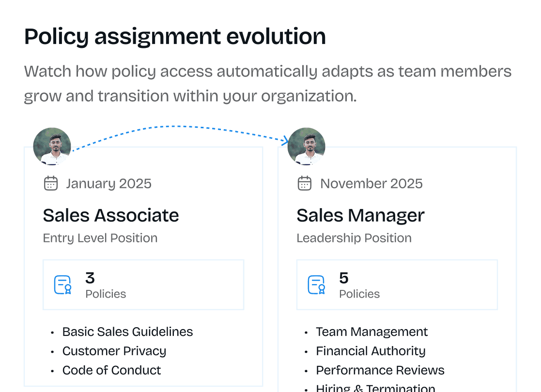Click the January 2025 date label
Image resolution: width=541 pixels, height=392 pixels.
108,183
